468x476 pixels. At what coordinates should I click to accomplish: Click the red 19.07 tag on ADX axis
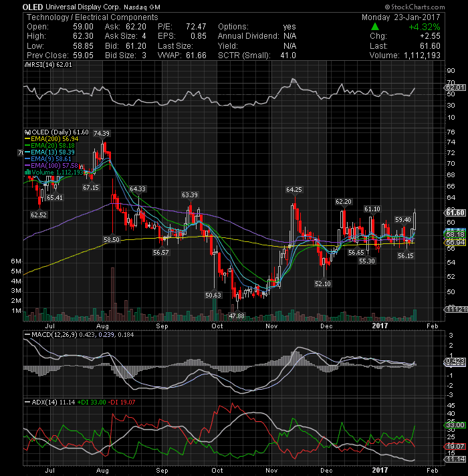point(455,447)
